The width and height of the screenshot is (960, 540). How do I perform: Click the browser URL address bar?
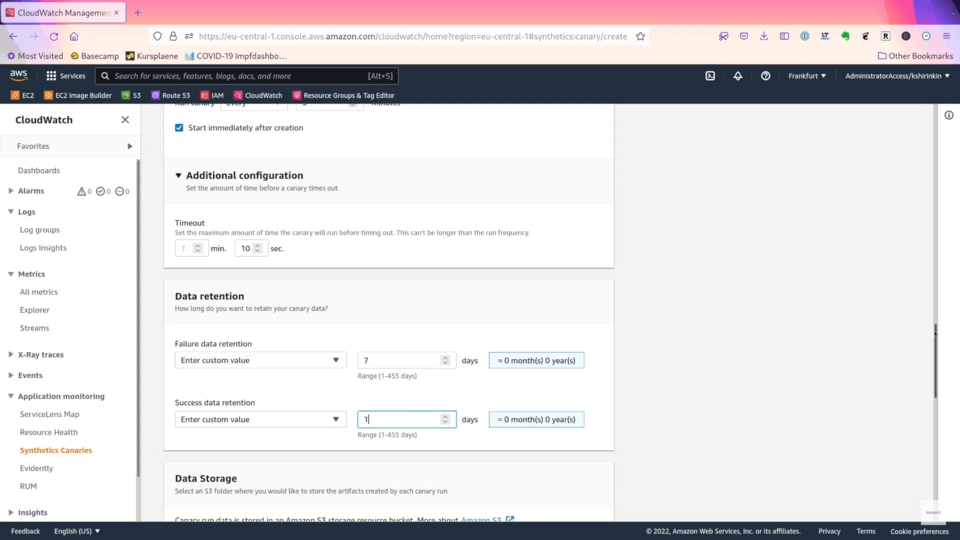413,36
